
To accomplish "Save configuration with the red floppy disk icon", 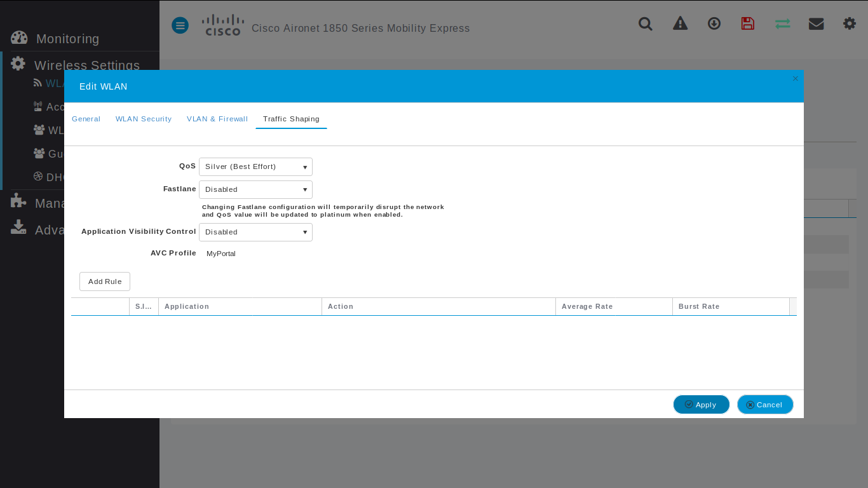I will [748, 24].
